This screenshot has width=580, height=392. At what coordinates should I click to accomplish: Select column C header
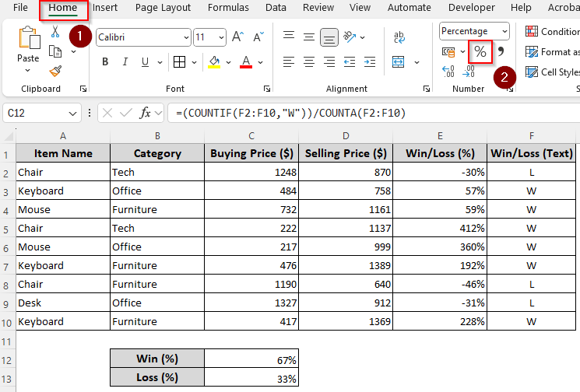click(251, 136)
